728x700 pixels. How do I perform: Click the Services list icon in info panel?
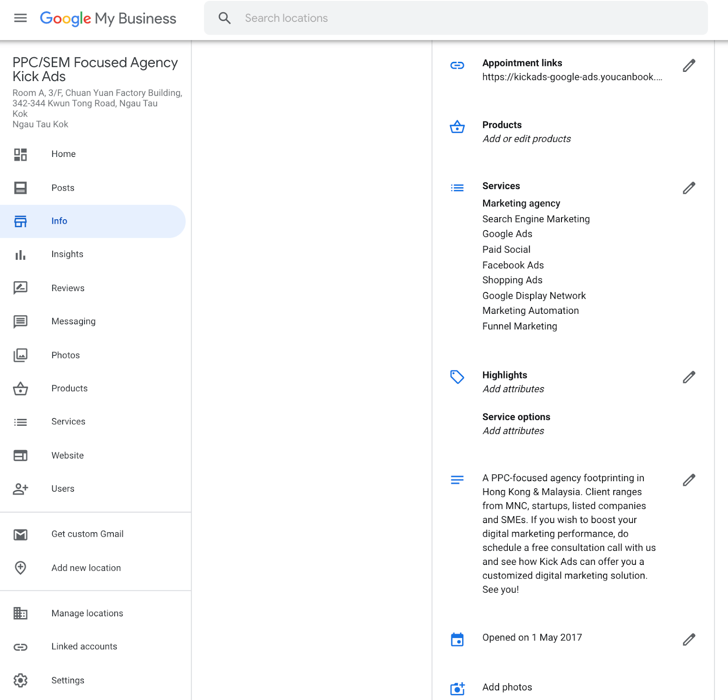(x=457, y=188)
